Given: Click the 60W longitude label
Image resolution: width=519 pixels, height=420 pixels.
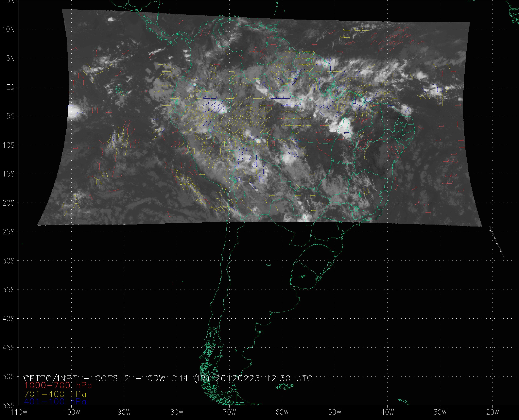Looking at the screenshot, I should 282,412.
